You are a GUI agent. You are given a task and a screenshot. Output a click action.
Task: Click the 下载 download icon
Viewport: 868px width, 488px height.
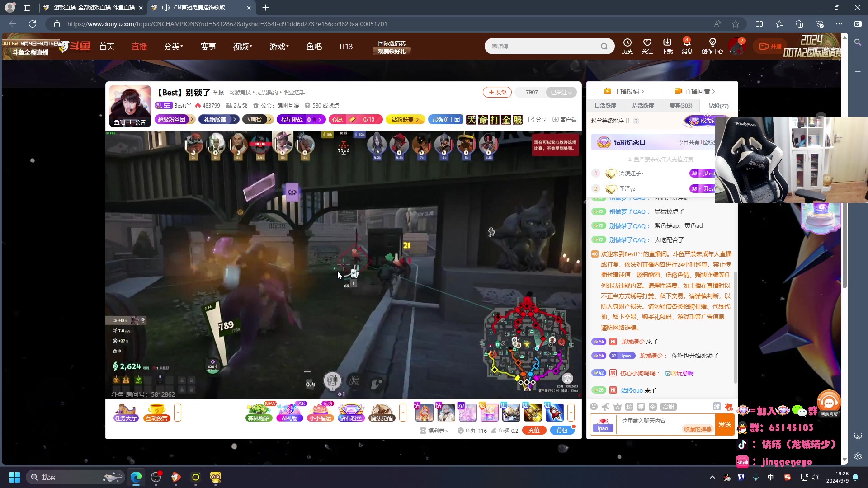click(x=667, y=46)
